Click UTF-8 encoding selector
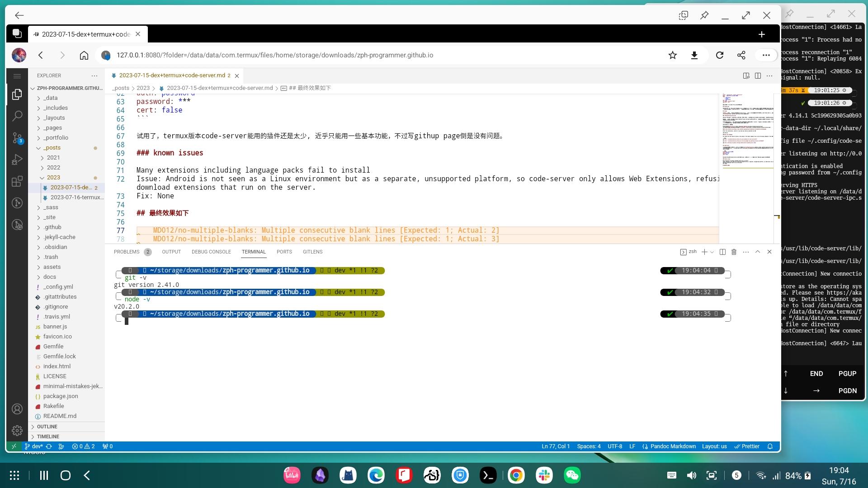The image size is (868, 488). click(x=615, y=446)
